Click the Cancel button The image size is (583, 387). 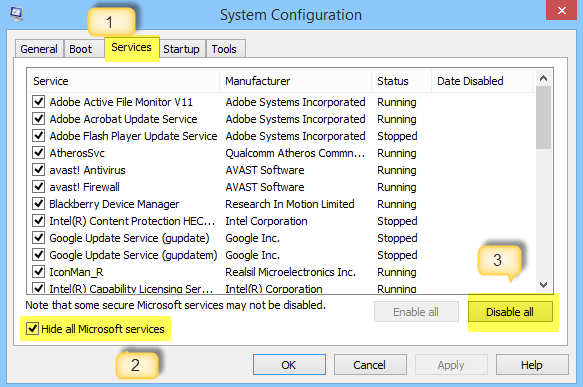370,365
